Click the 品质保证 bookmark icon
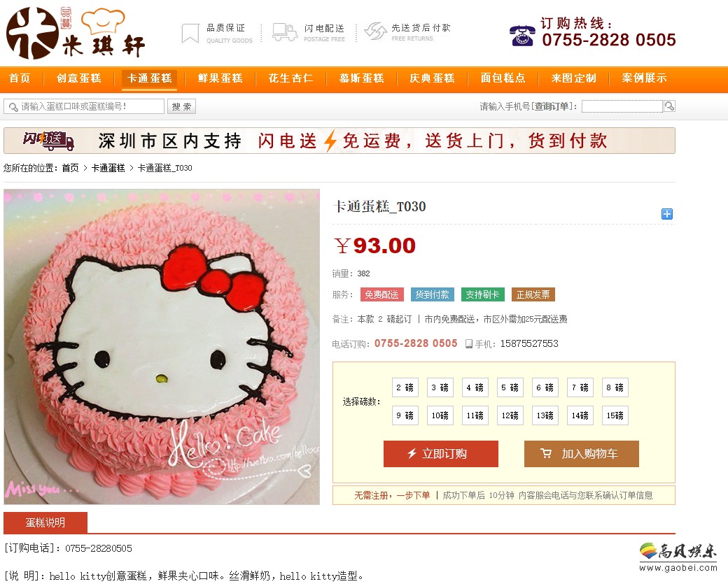 (x=190, y=34)
